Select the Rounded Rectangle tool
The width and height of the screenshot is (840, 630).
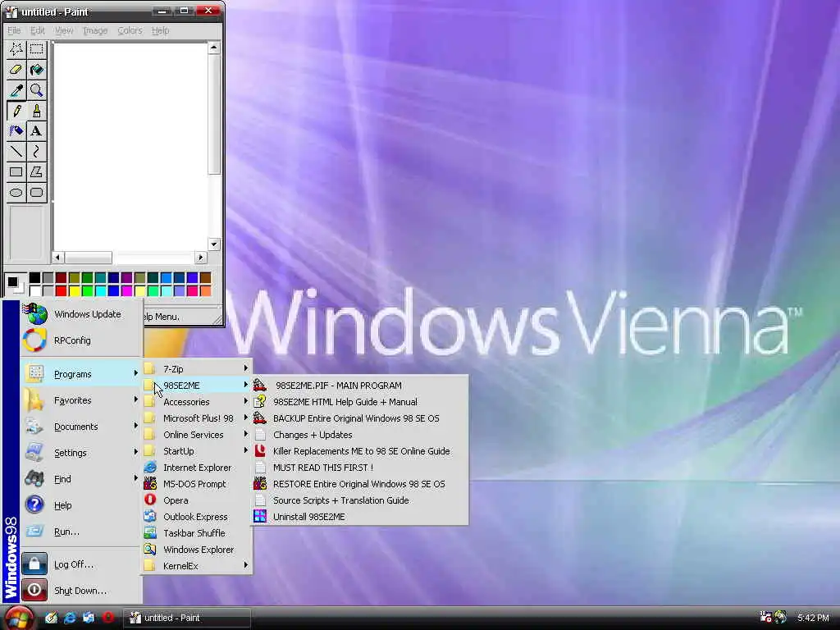click(36, 192)
